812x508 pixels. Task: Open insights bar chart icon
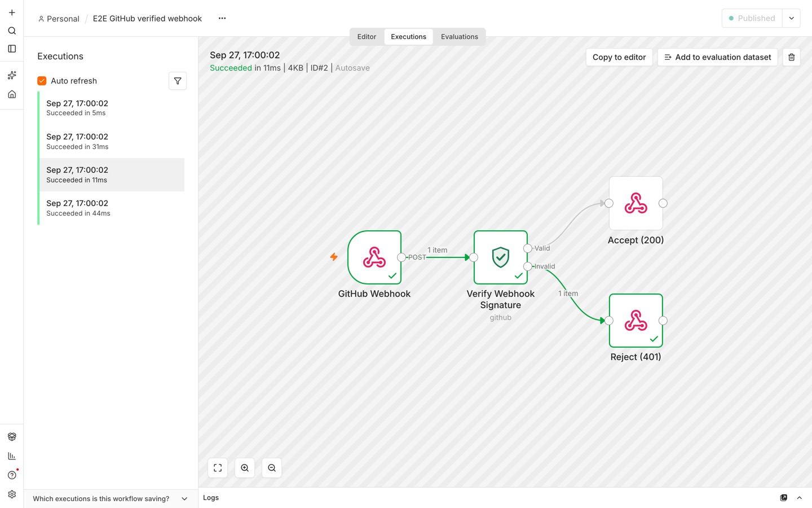[x=12, y=456]
